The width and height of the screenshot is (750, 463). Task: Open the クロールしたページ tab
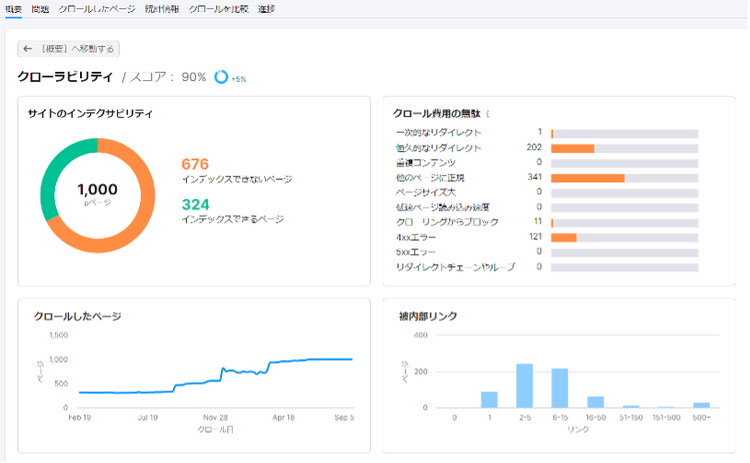pyautogui.click(x=97, y=9)
